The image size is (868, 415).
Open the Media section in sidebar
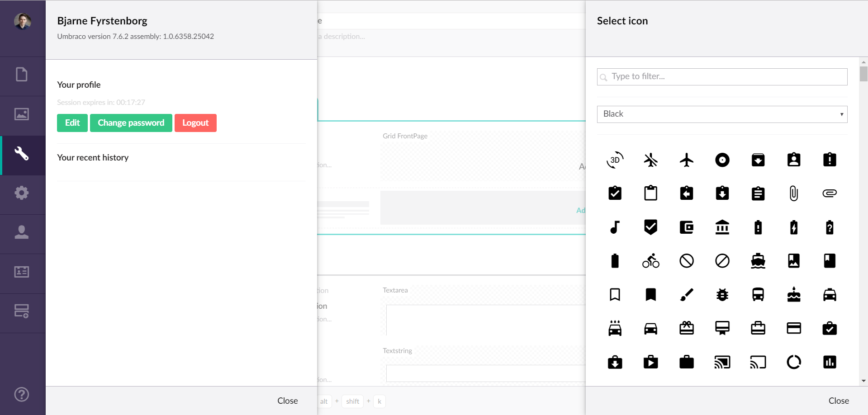(x=22, y=114)
